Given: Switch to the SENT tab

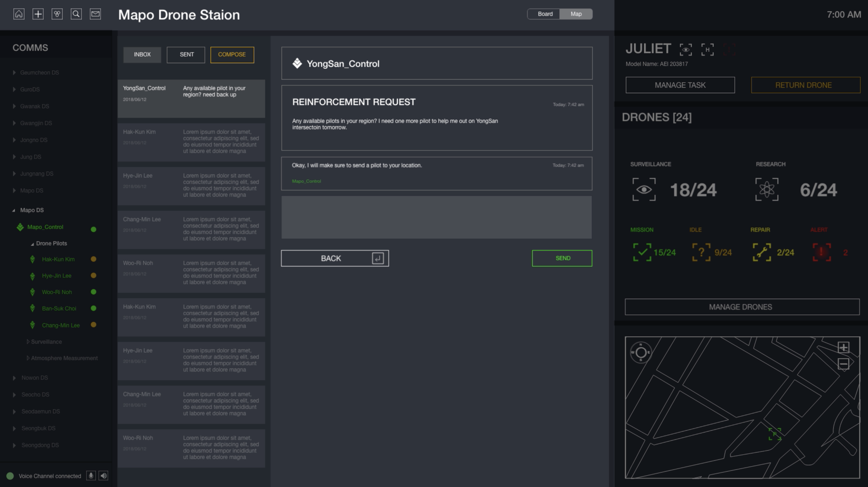Looking at the screenshot, I should pyautogui.click(x=186, y=55).
